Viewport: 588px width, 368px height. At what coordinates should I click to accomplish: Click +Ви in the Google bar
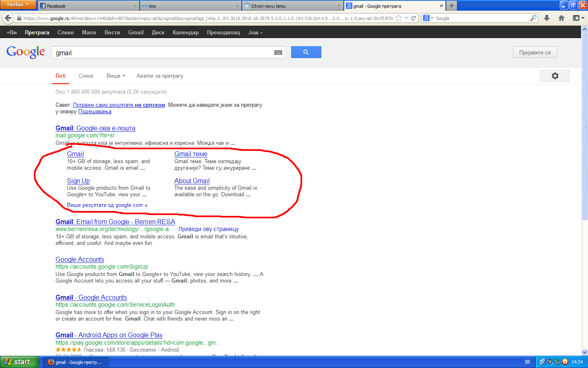coord(11,32)
